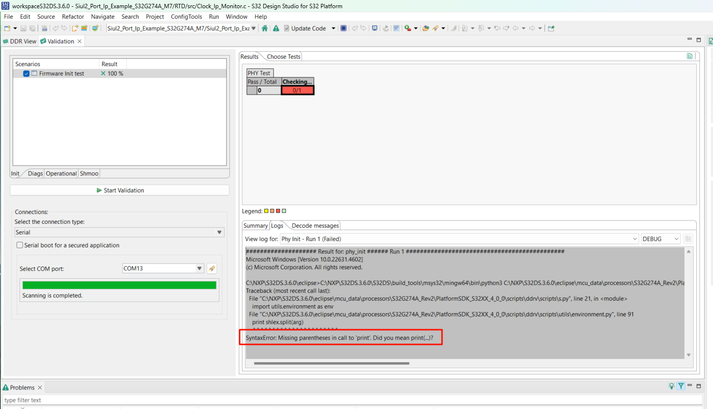Click the rescan COM ports icon

pos(212,268)
